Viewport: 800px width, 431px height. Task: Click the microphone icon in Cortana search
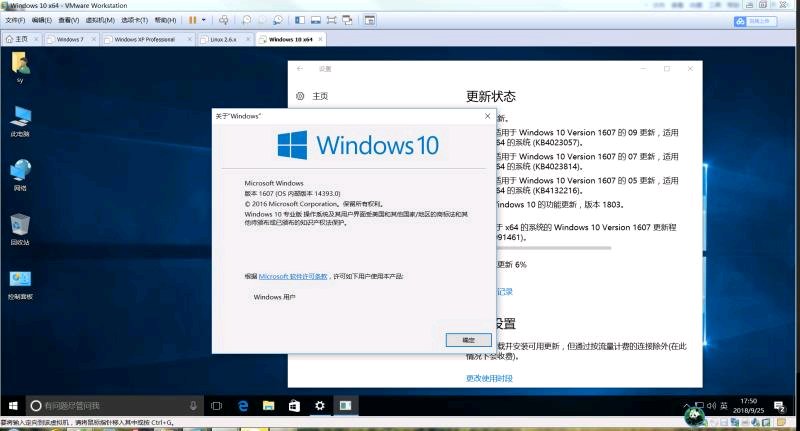(x=193, y=406)
